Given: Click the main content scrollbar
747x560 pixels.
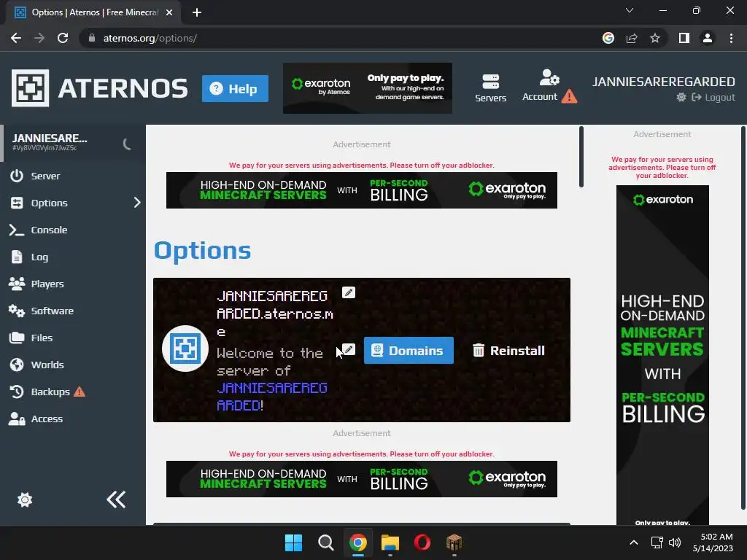Looking at the screenshot, I should [581, 157].
